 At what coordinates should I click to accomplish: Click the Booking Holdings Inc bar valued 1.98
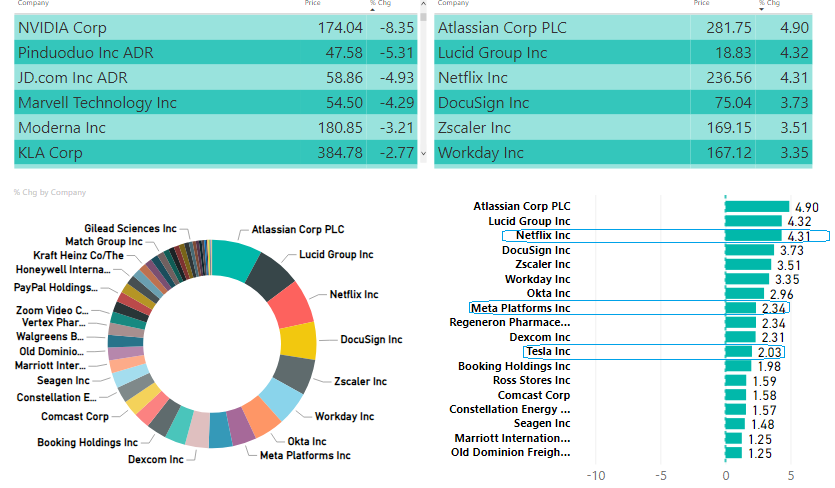[x=738, y=366]
